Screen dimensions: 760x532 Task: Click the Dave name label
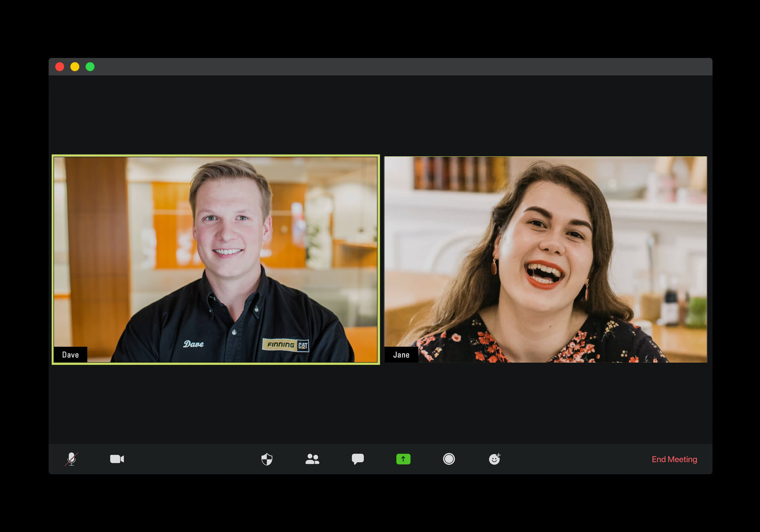point(70,355)
